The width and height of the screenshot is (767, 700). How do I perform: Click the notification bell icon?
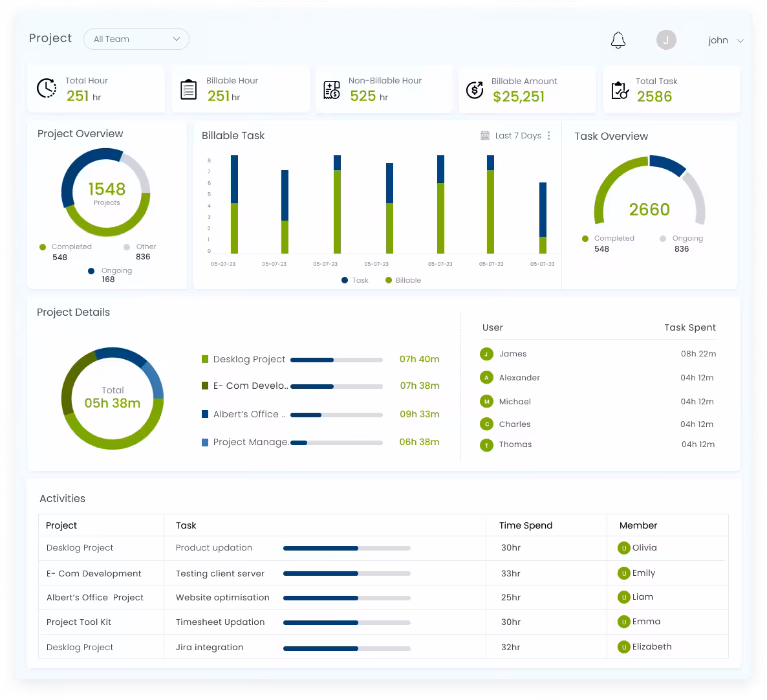618,40
